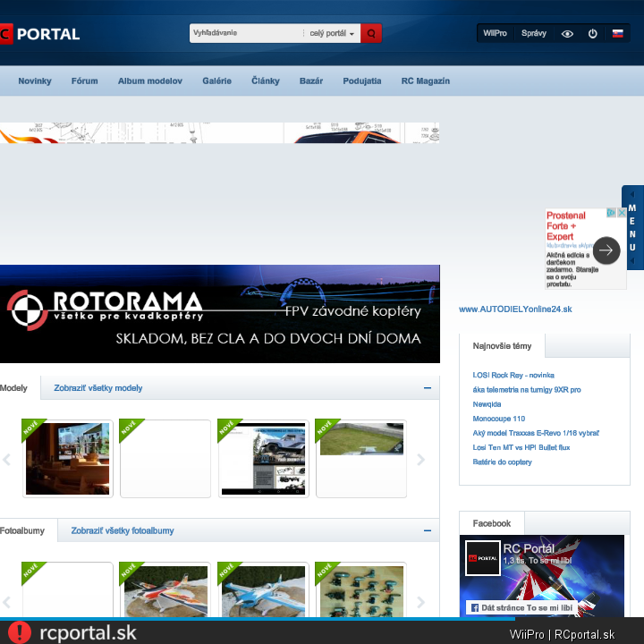Expand the vertical MENU side tab

click(632, 227)
